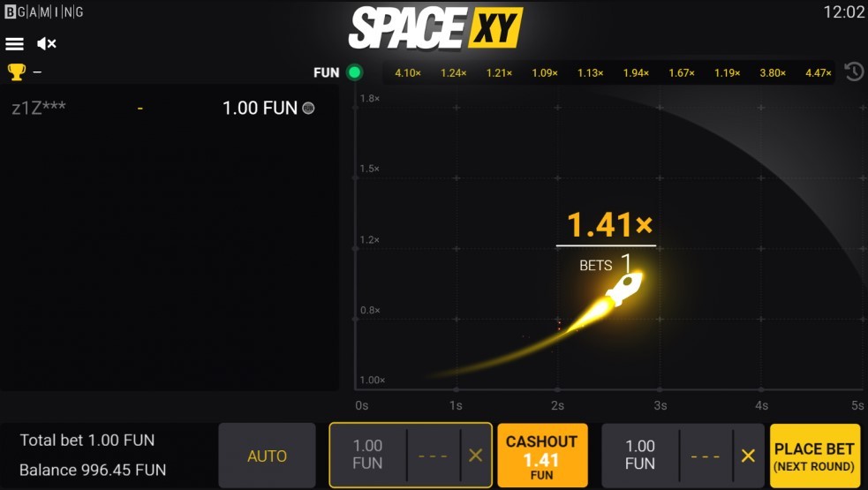
Task: Open the round history clock icon
Action: [854, 72]
